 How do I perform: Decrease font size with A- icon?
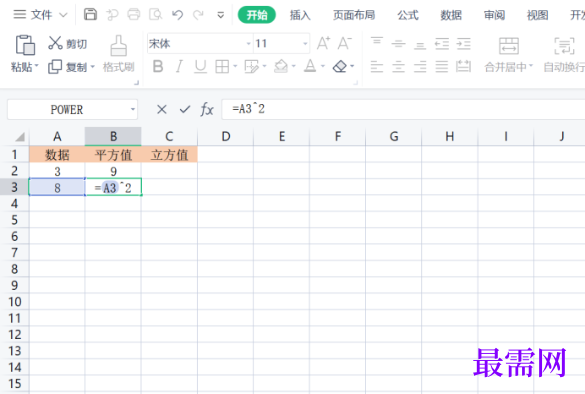pos(344,43)
